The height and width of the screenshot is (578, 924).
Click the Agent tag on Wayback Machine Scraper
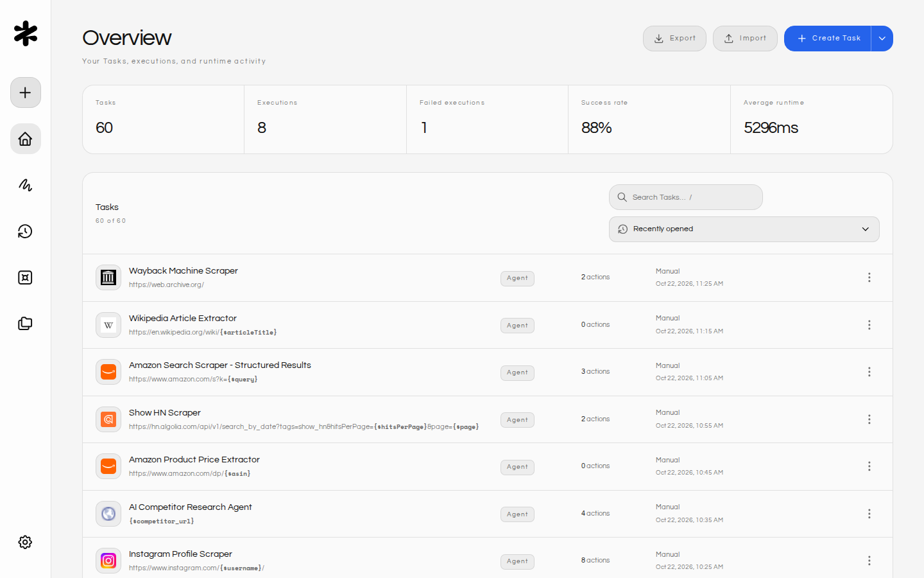point(517,278)
